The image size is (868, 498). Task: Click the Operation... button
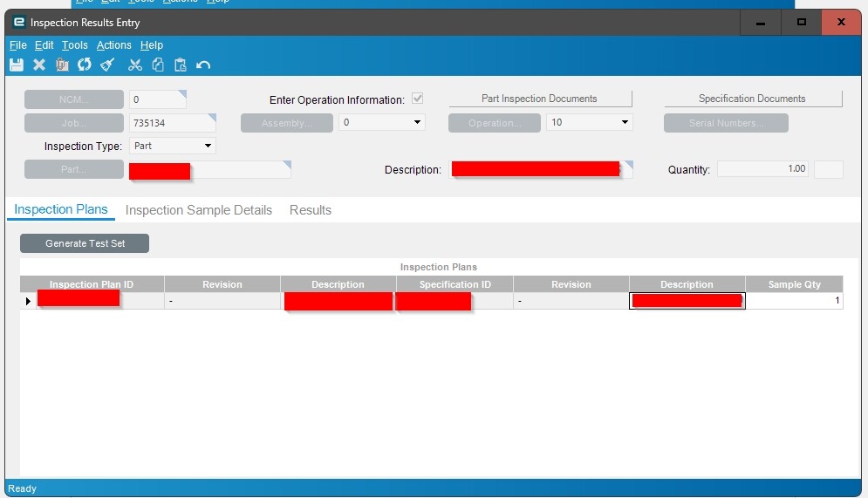click(x=495, y=123)
